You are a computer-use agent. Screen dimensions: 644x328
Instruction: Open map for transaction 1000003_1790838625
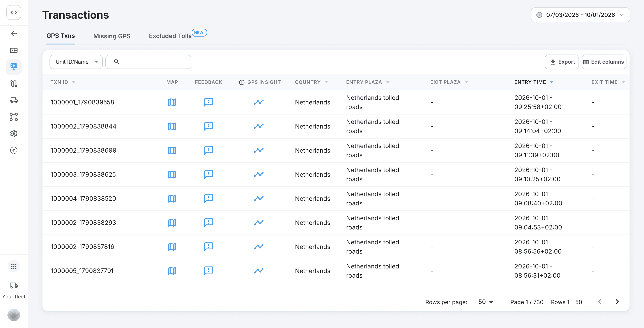click(172, 174)
